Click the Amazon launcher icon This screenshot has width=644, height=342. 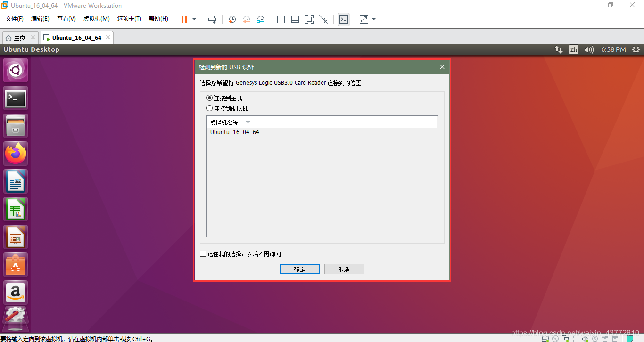(16, 293)
